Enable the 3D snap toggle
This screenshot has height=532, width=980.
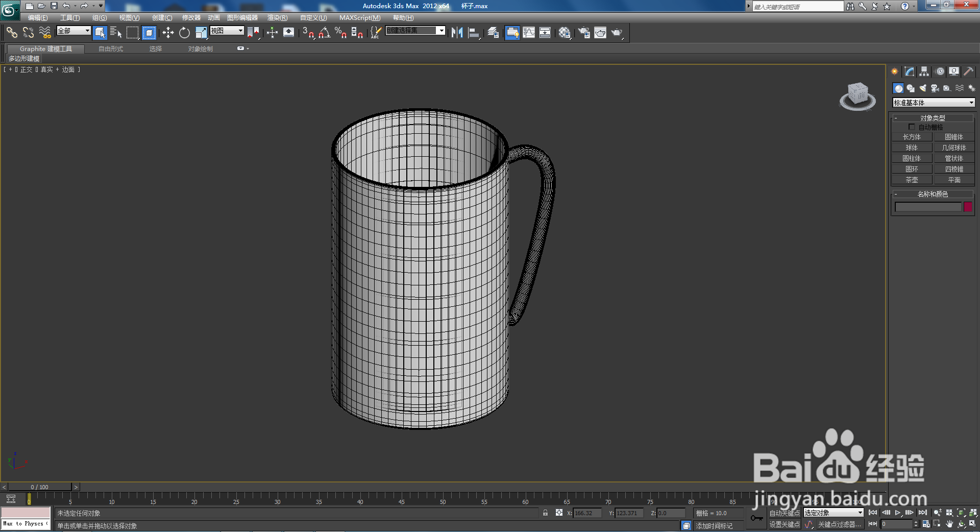pyautogui.click(x=306, y=33)
